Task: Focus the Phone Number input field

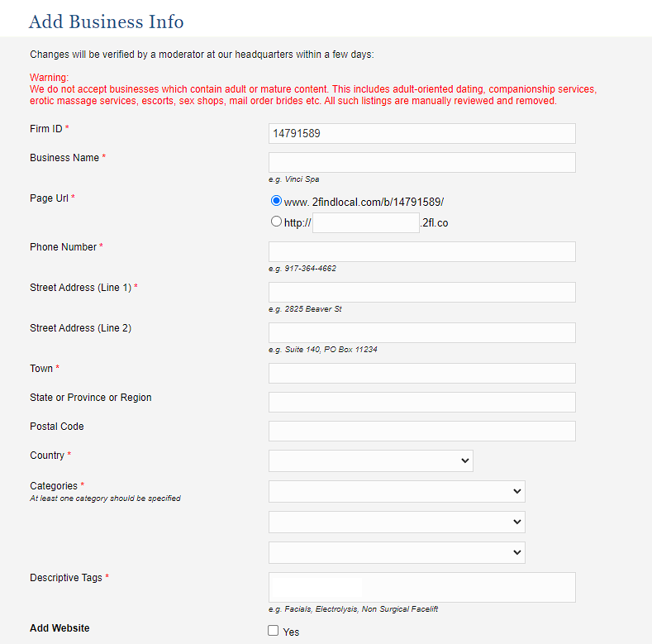Action: tap(422, 251)
